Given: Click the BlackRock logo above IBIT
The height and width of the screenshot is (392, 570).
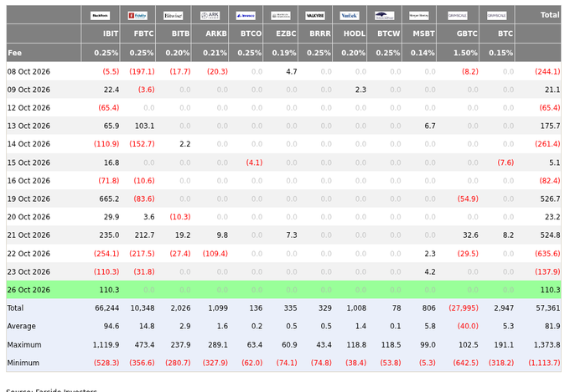Looking at the screenshot, I should click(x=100, y=16).
